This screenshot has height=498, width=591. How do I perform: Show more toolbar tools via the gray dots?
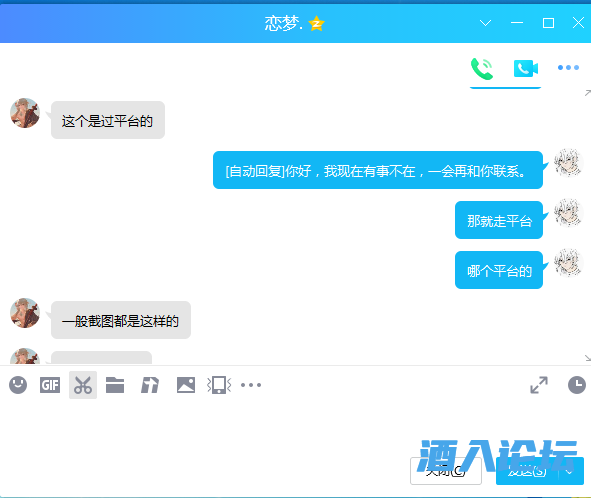pyautogui.click(x=251, y=385)
